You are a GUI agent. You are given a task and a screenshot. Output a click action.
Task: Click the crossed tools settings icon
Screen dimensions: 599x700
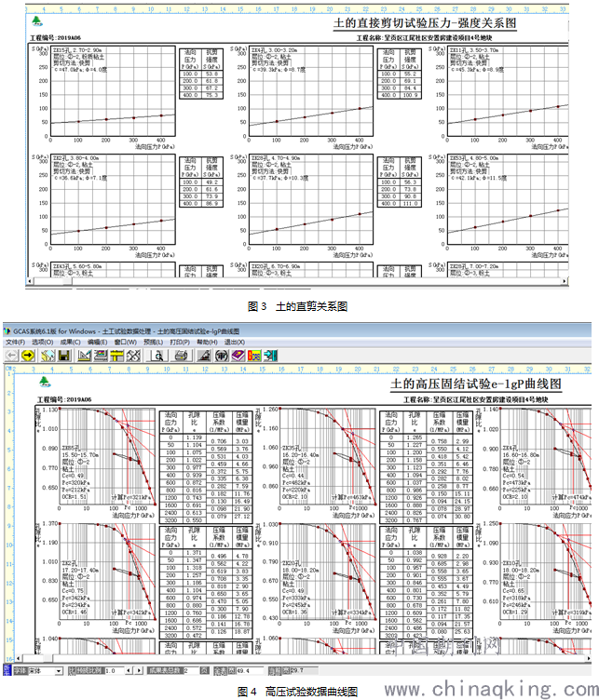tap(133, 356)
